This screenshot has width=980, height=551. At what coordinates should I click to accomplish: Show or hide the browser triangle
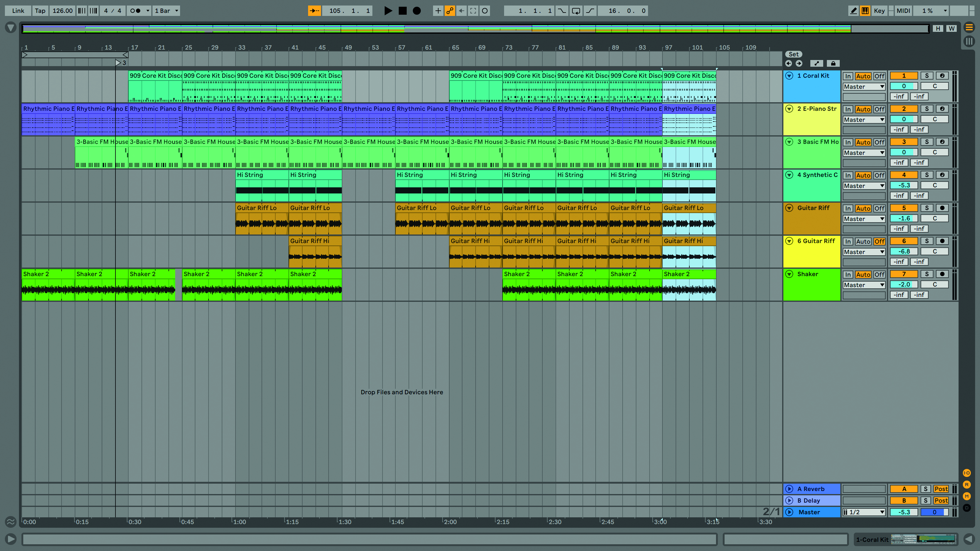point(11,27)
